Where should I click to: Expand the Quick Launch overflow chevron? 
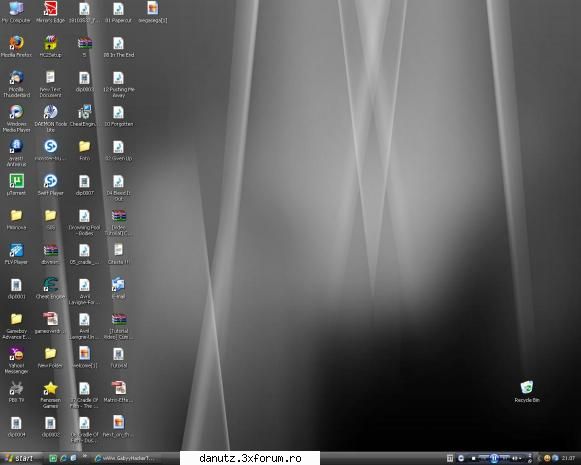[x=85, y=456]
